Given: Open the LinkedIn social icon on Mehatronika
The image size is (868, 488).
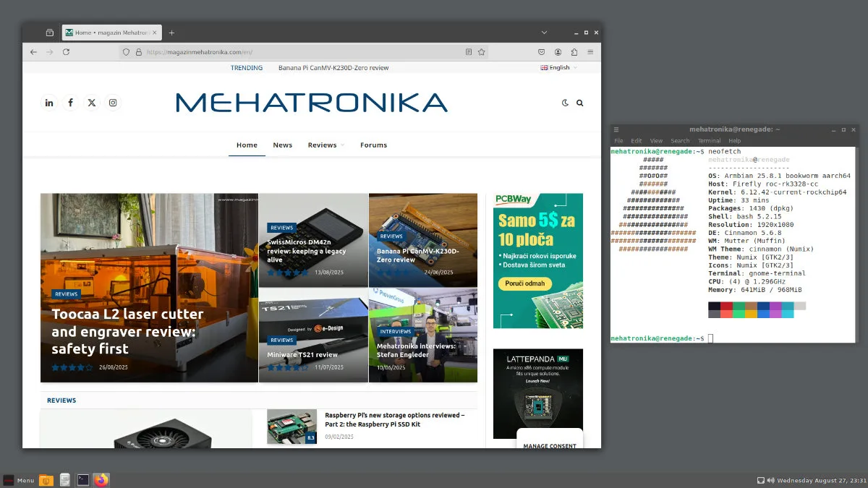Looking at the screenshot, I should tap(49, 103).
